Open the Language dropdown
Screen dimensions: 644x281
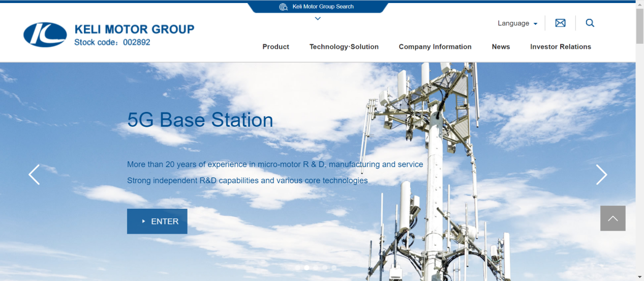click(x=517, y=23)
